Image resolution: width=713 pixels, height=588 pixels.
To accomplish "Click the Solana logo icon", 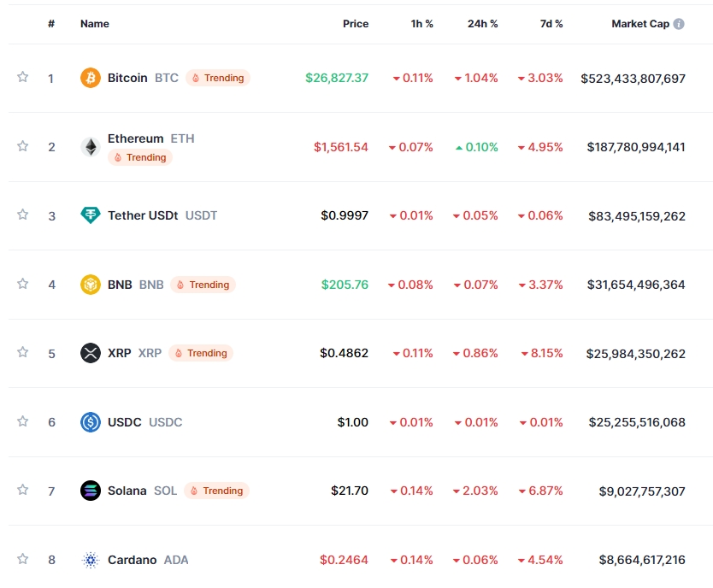I will [90, 491].
